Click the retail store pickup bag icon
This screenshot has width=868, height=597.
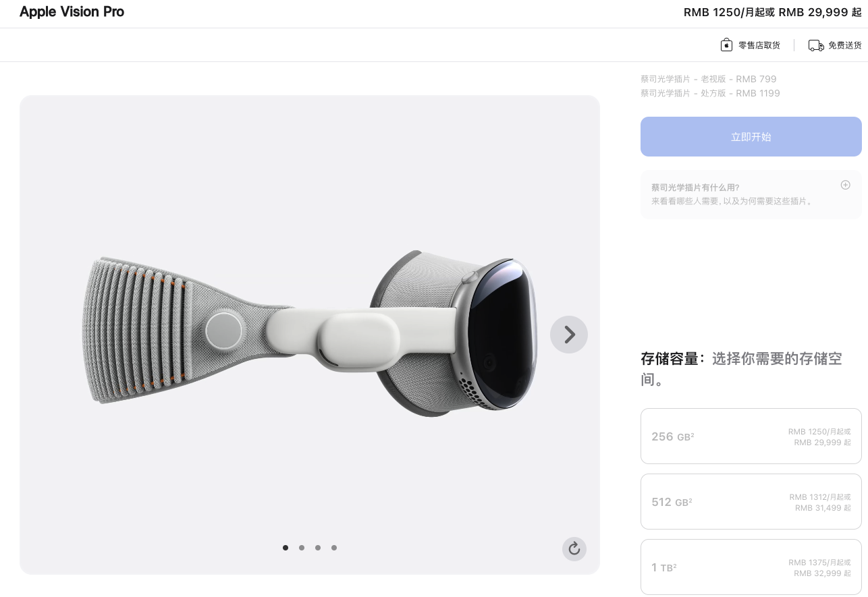(726, 45)
